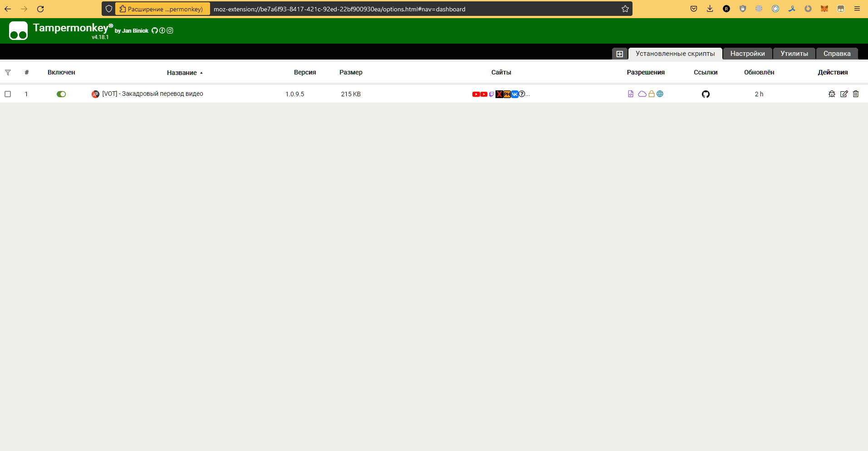Click the Twitch site icon in the VOT row
The image size is (868, 451).
tap(491, 94)
